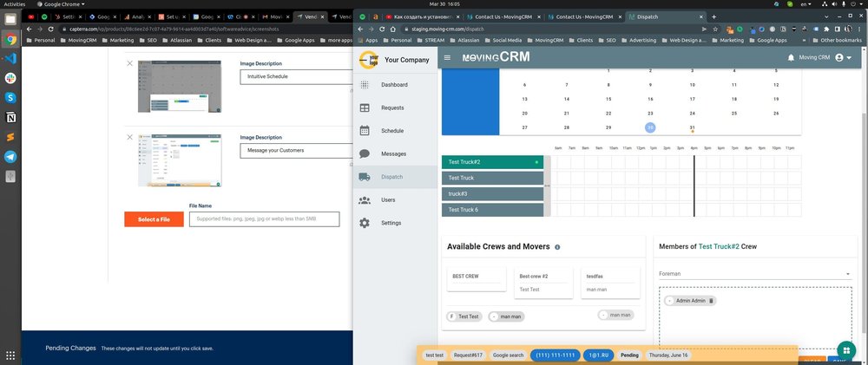Expand the Foreman dropdown
The height and width of the screenshot is (365, 868).
(x=755, y=274)
